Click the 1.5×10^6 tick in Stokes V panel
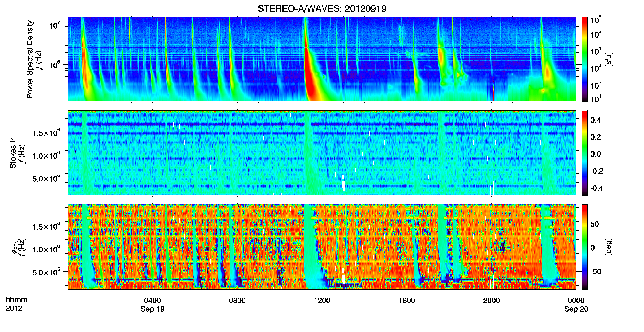Image resolution: width=644 pixels, height=332 pixels. pyautogui.click(x=46, y=132)
